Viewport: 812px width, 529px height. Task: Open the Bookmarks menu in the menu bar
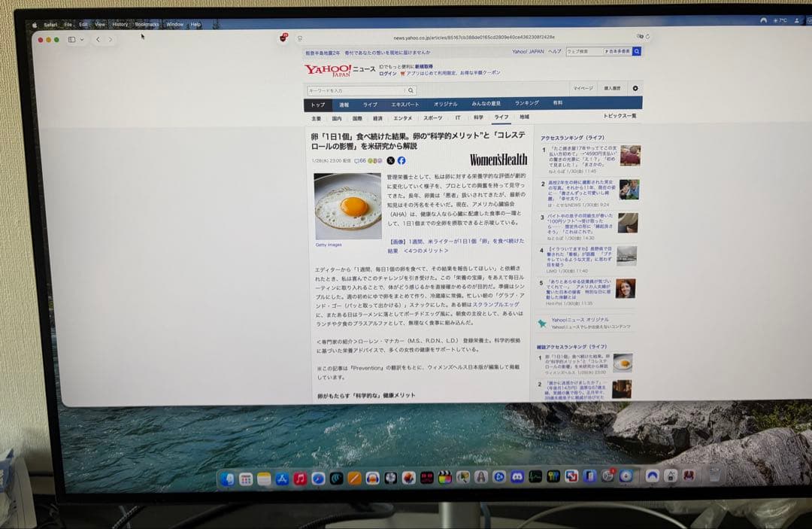coord(146,23)
